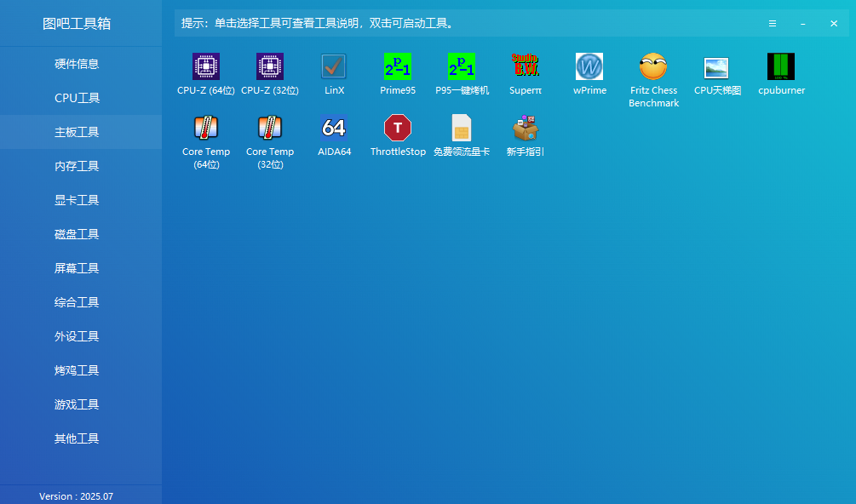Open the Superπ tool icon
Screen dimensions: 856x504
coord(526,65)
